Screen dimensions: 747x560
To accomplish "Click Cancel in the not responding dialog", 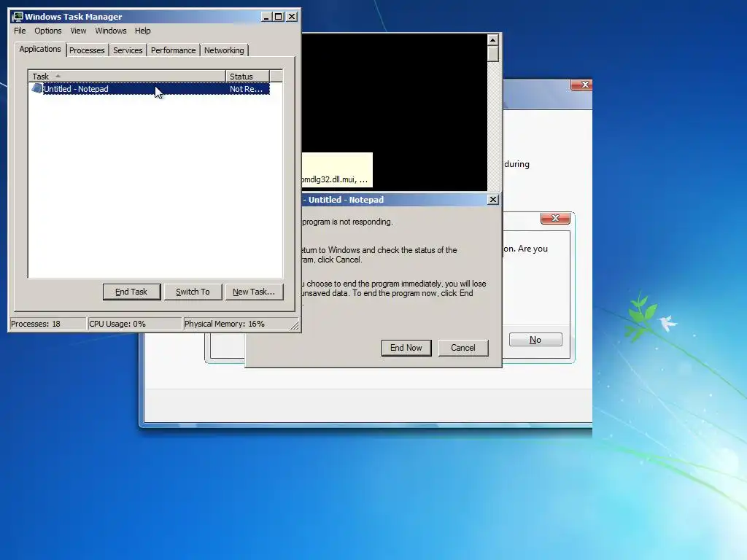I will pos(463,348).
